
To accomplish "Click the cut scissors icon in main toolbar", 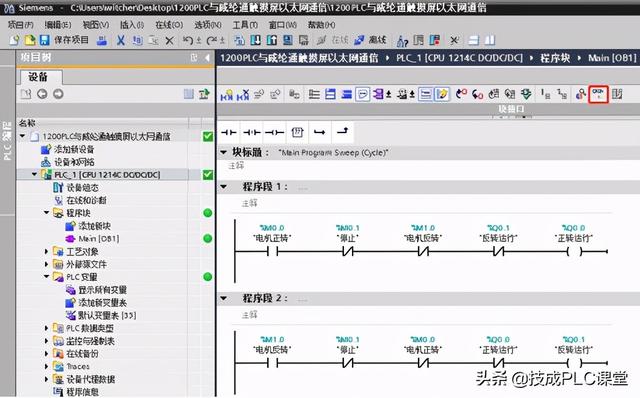I will tap(120, 40).
